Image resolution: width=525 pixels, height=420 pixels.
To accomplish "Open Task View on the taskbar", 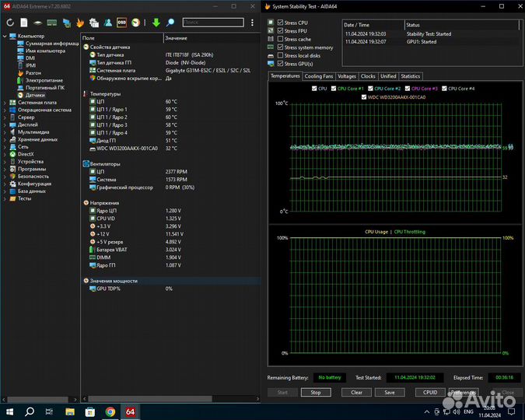I will (x=49, y=411).
